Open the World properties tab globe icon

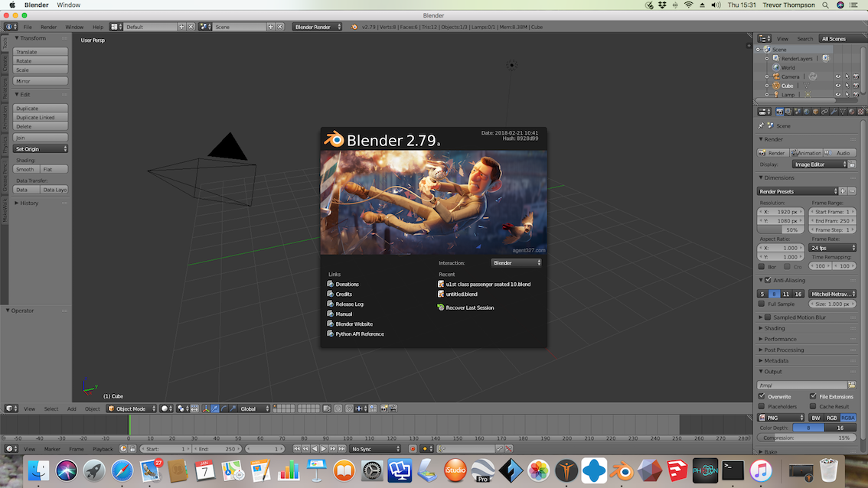807,112
